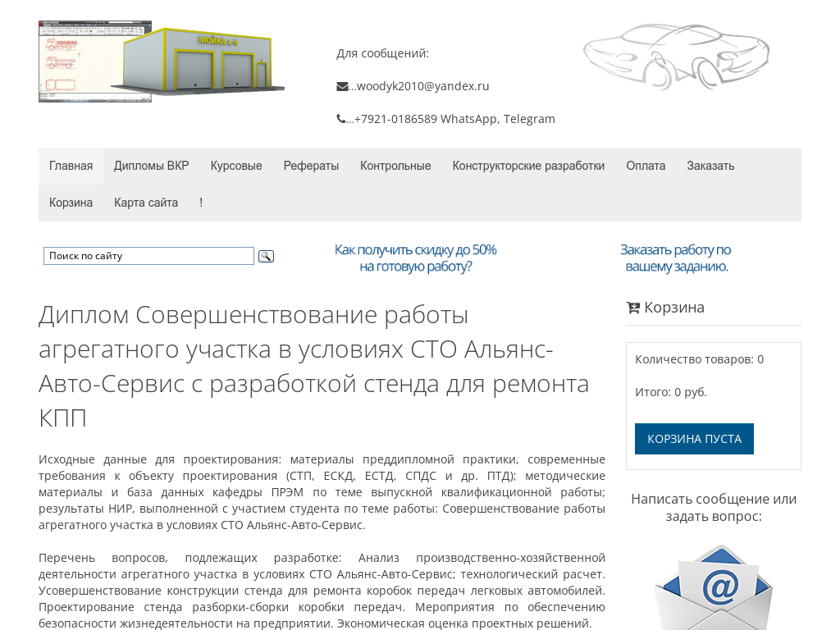This screenshot has height=630, width=840.
Task: Open the Главная menu item
Action: (x=71, y=166)
